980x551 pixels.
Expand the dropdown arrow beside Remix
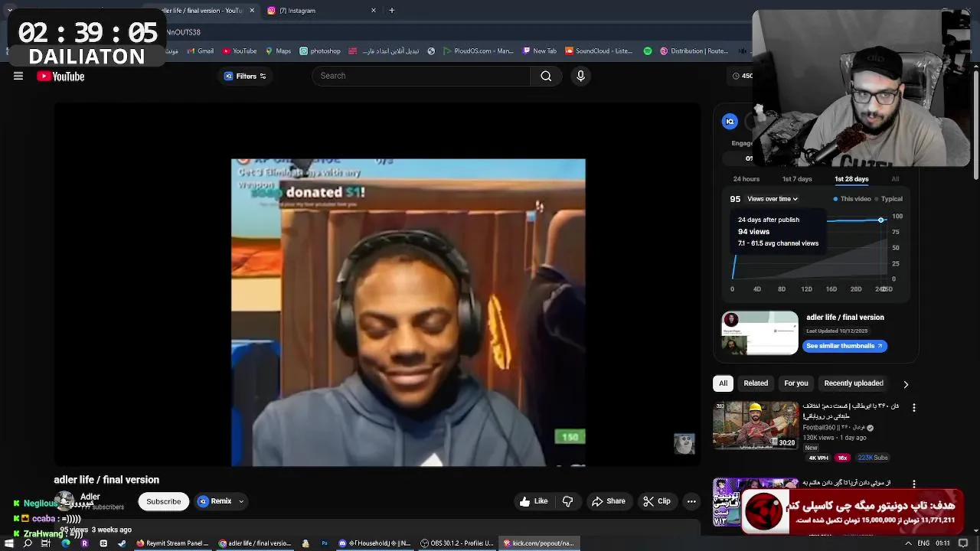coord(241,502)
